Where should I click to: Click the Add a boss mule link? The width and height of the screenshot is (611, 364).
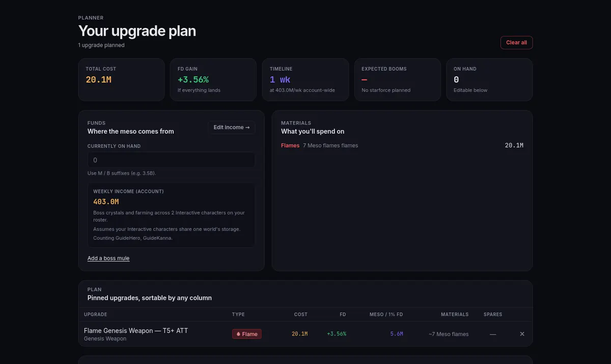tap(108, 258)
